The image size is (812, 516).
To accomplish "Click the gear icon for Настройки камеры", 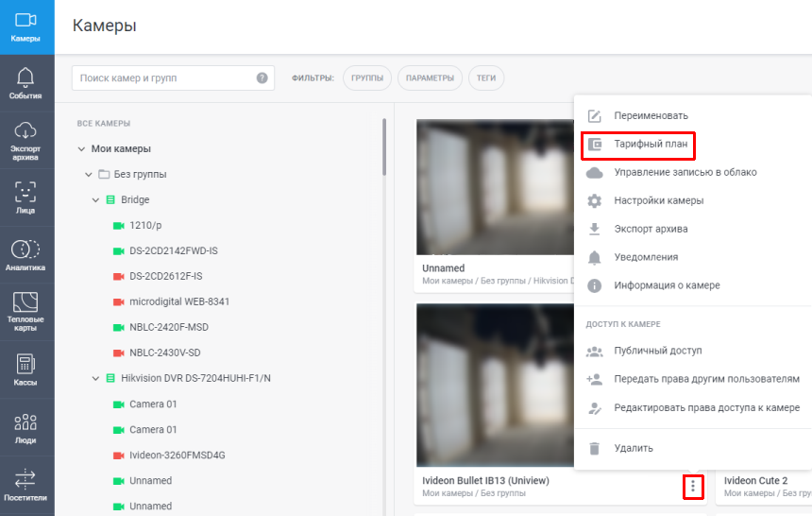I will pyautogui.click(x=595, y=200).
